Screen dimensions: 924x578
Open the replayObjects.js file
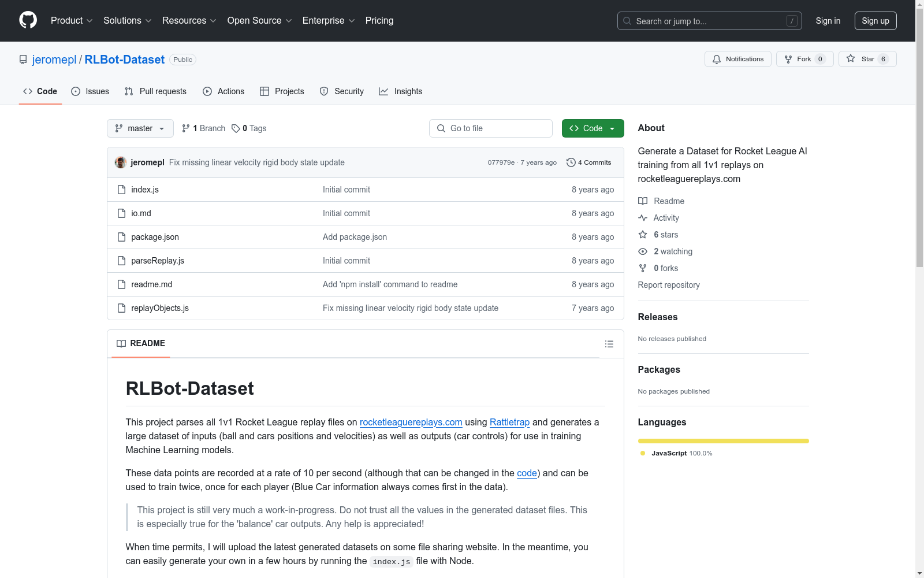[x=160, y=308]
